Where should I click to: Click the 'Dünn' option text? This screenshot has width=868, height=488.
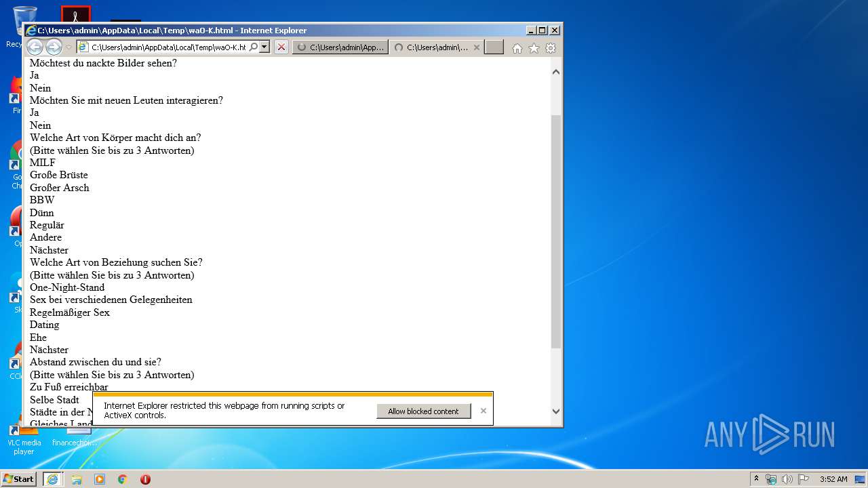tap(42, 213)
